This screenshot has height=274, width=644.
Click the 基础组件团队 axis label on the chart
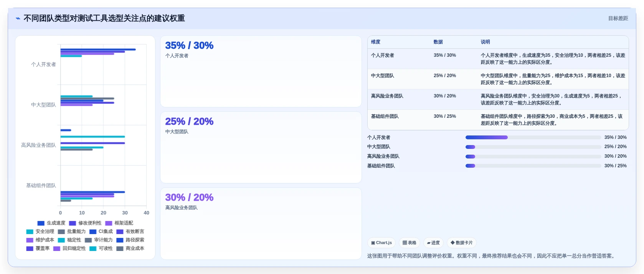click(41, 185)
